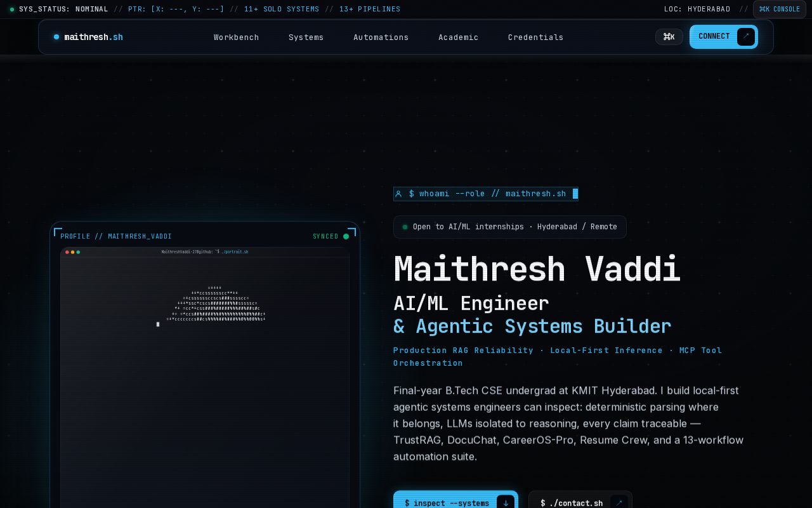Click & Agentic Systems Builder text
Viewport: 812px width, 508px height.
click(x=532, y=326)
